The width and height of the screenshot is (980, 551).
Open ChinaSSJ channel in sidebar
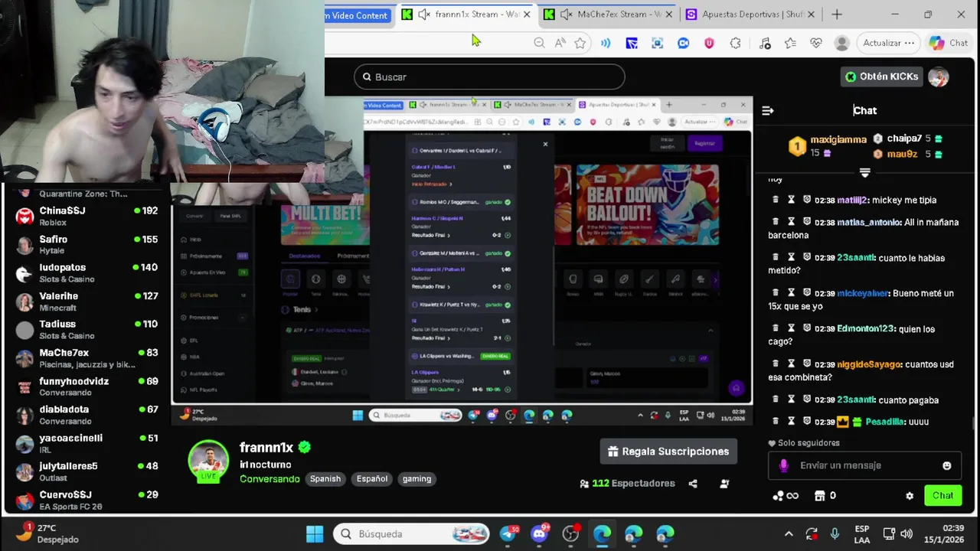[87, 216]
